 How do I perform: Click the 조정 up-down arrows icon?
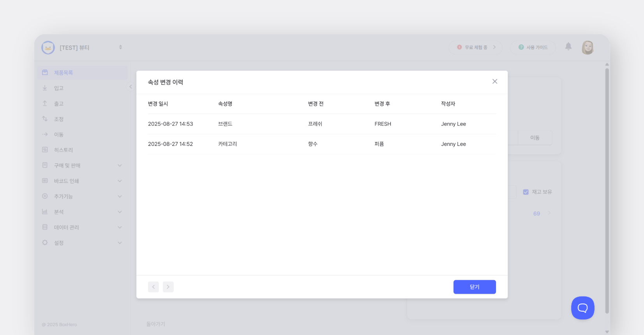point(45,119)
